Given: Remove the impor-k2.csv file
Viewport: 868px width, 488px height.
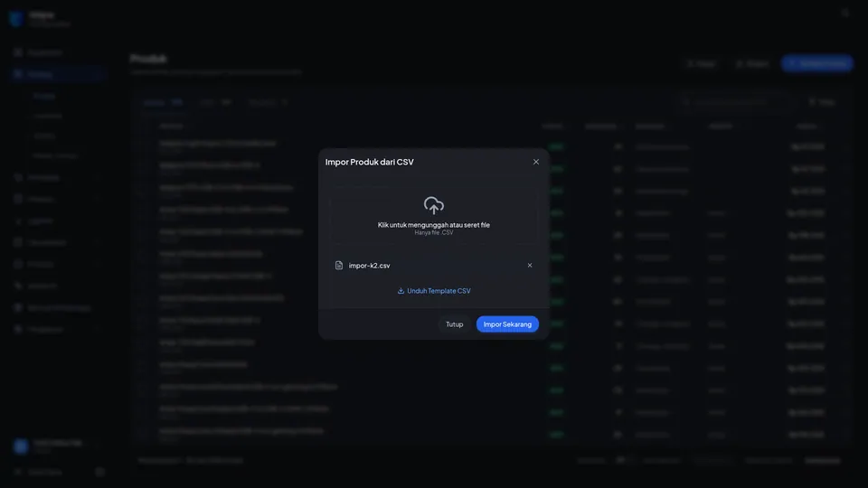Looking at the screenshot, I should (x=530, y=265).
